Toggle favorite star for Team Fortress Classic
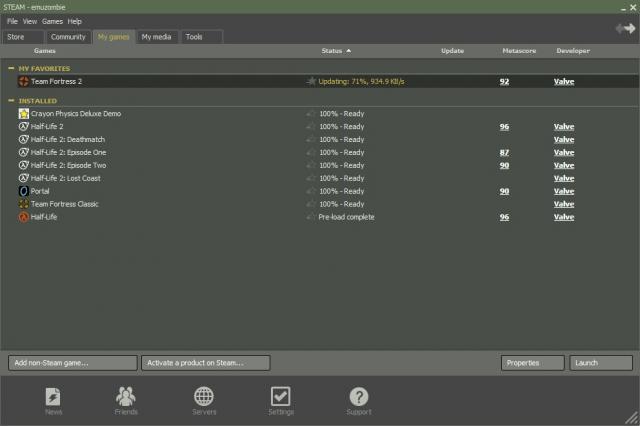 [311, 204]
